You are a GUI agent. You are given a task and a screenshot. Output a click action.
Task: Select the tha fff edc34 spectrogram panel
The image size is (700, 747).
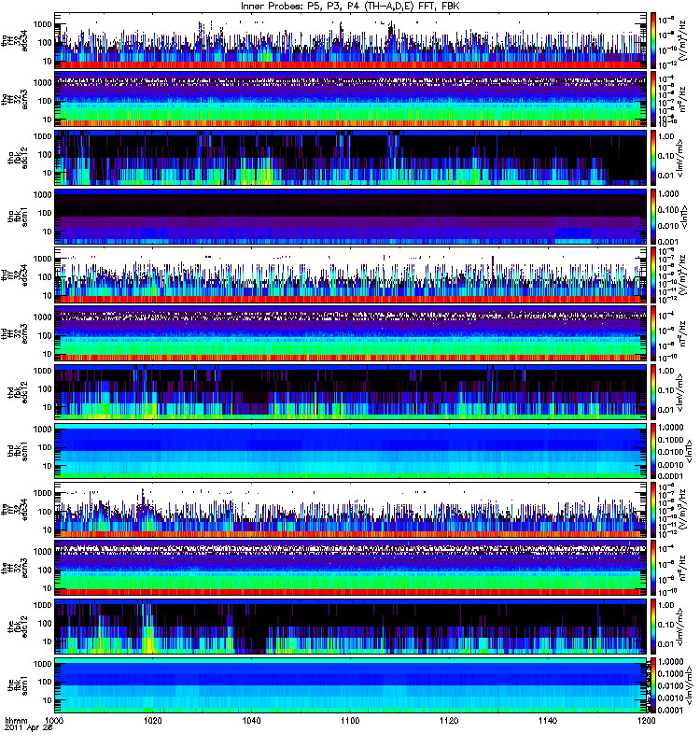(x=351, y=40)
